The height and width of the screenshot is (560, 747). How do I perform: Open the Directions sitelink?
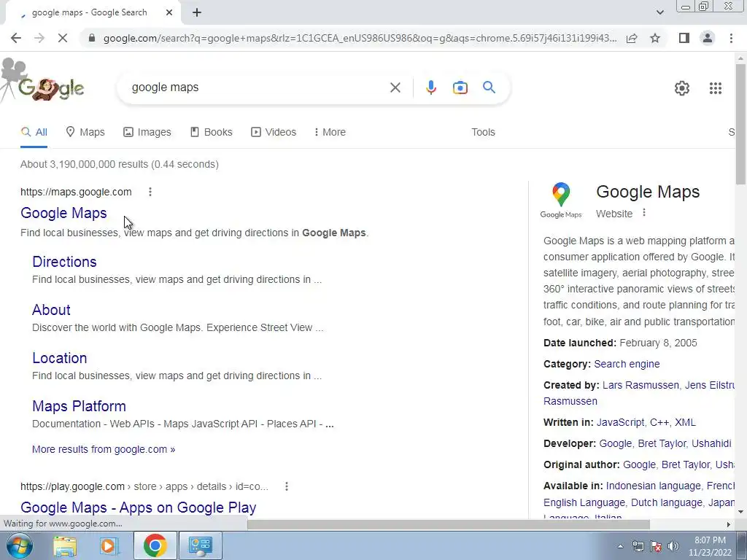pyautogui.click(x=64, y=262)
